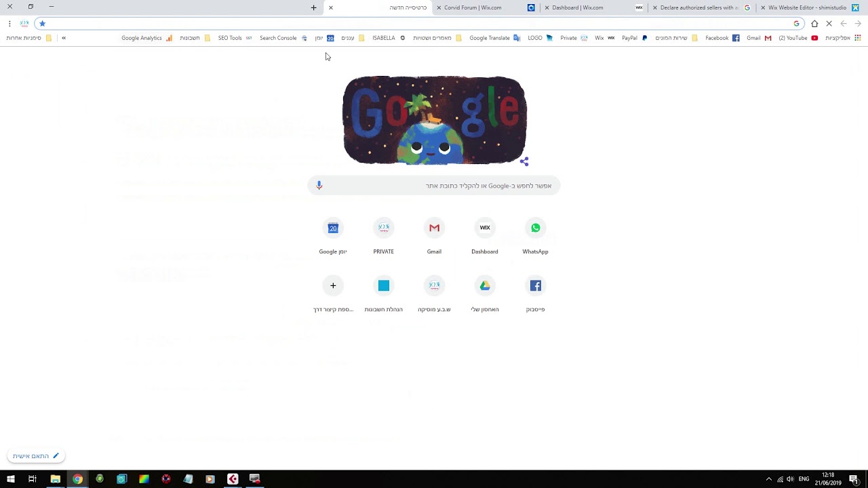868x488 pixels.
Task: Open the Google Calendar shortcut tile
Action: 333,236
